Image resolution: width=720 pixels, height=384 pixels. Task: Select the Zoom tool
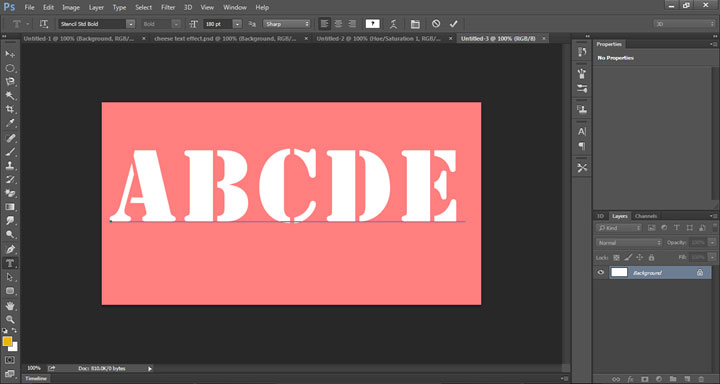pos(10,319)
